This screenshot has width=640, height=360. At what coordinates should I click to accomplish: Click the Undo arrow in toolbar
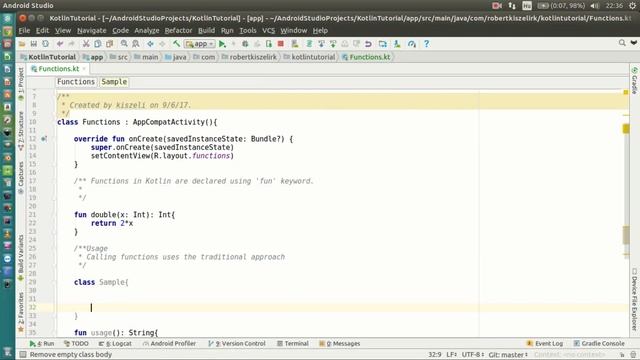60,44
